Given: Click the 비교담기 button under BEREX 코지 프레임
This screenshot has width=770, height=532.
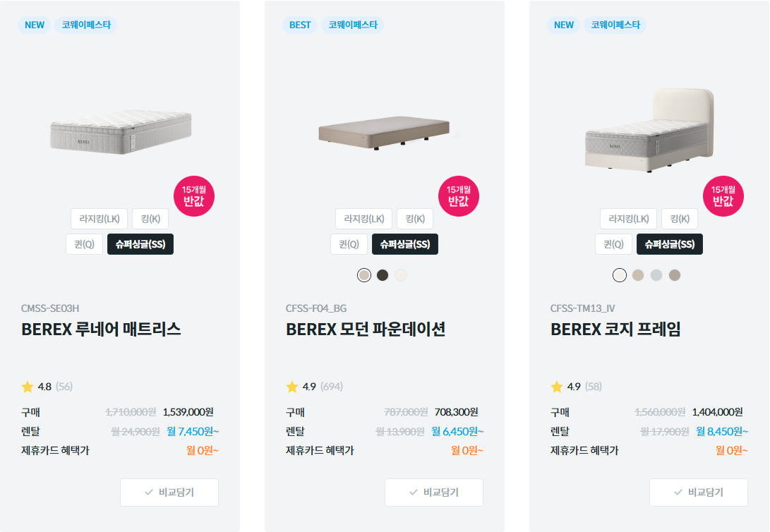Looking at the screenshot, I should (x=698, y=492).
